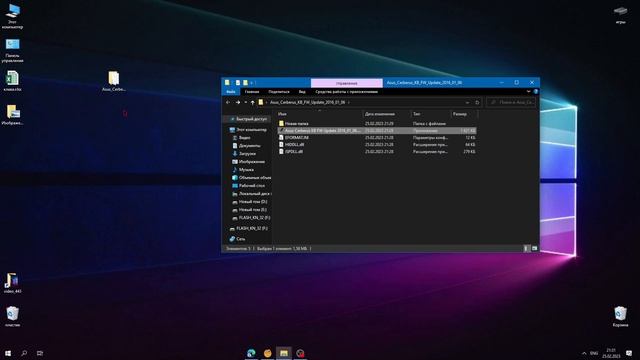
Task: Click New folder icon in quick access toolbar
Action: [245, 83]
